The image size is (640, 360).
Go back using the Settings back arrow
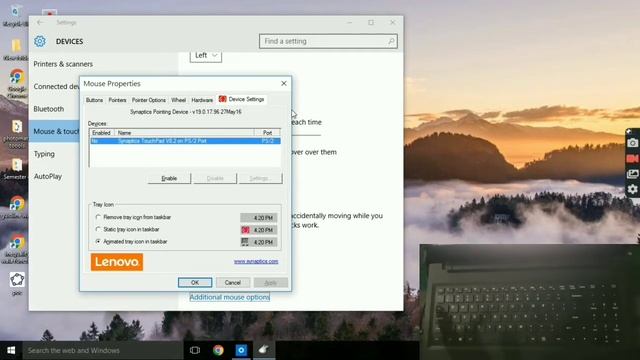pos(40,22)
